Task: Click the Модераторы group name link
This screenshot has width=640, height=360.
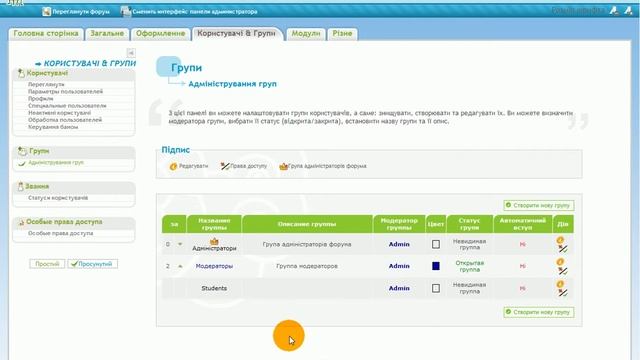Action: coord(214,266)
